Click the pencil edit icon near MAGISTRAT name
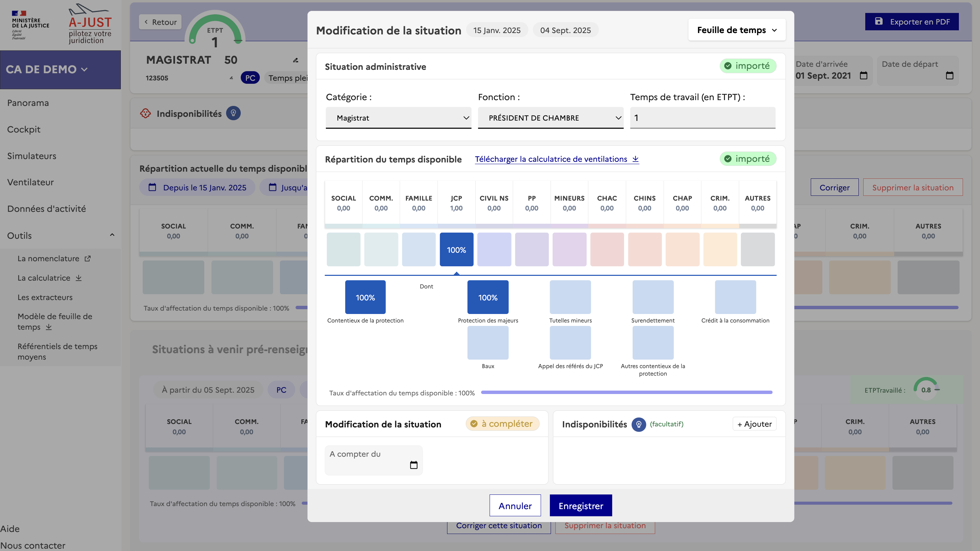Viewport: 980px width, 551px height. 296,60
